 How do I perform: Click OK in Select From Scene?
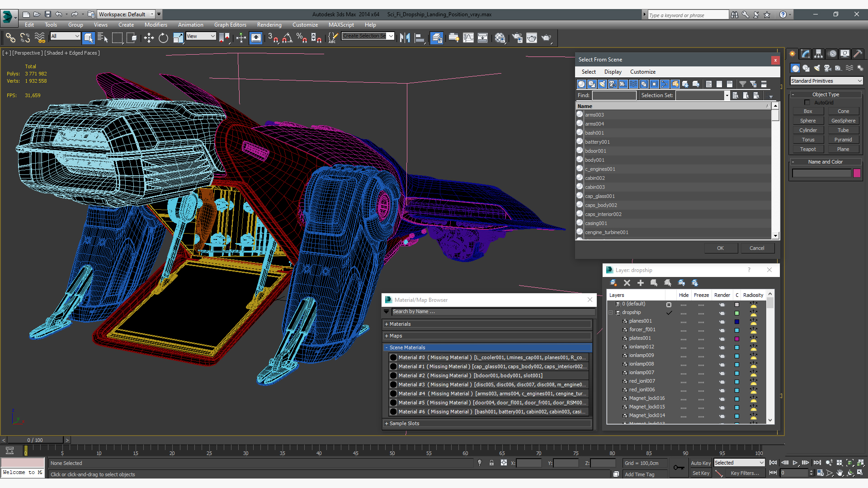coord(720,248)
